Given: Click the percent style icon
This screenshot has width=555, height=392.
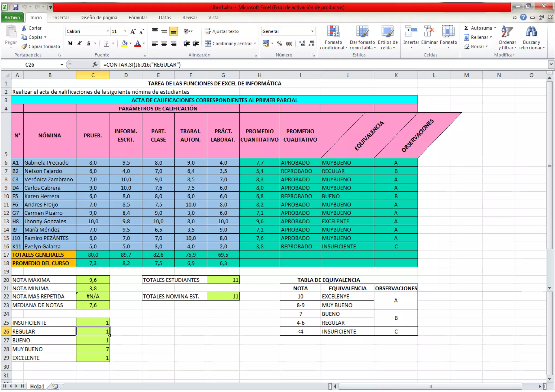Looking at the screenshot, I should [x=279, y=44].
